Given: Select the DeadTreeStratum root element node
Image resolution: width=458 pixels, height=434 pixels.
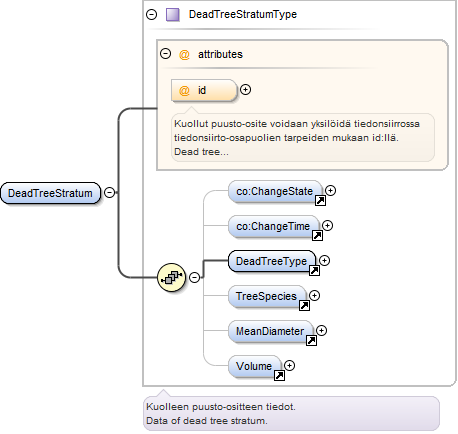Looking at the screenshot, I should click(x=50, y=193).
